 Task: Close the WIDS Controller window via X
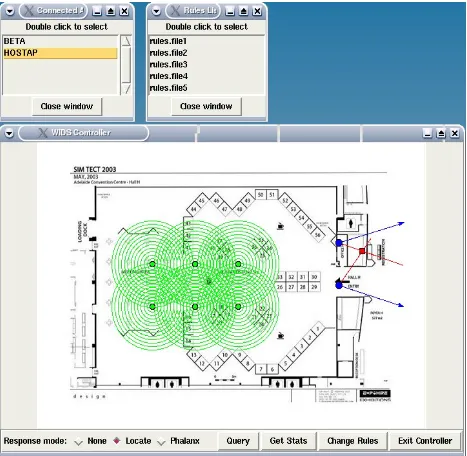coord(455,133)
